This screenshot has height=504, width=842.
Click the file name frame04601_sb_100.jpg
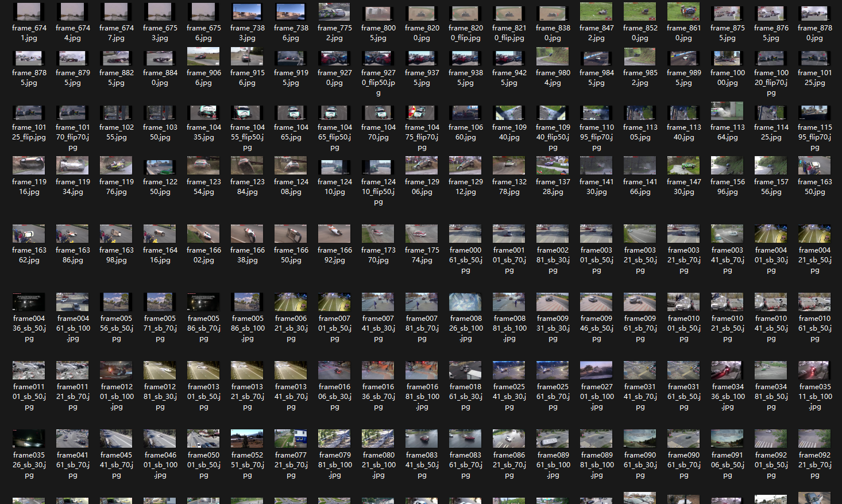point(160,465)
